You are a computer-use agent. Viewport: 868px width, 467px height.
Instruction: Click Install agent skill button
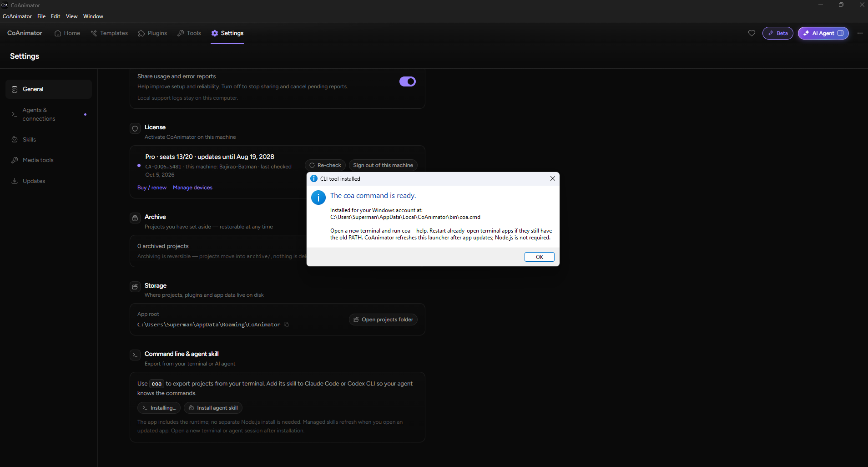pyautogui.click(x=213, y=408)
